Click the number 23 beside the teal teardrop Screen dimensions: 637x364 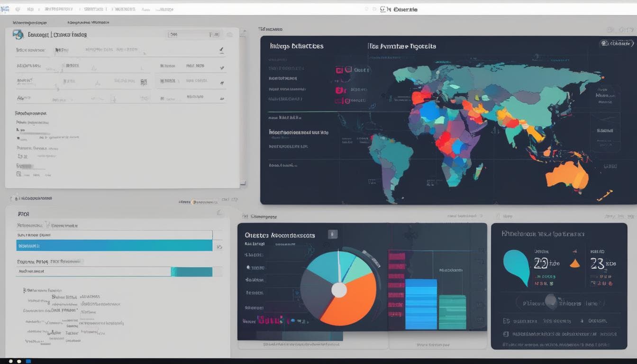pos(541,264)
